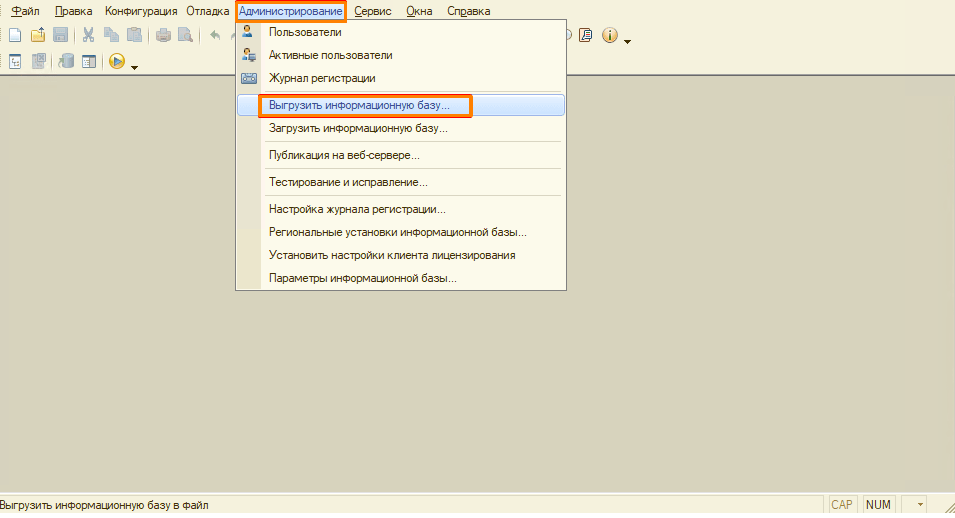Click the Copy icon in the toolbar

point(111,35)
